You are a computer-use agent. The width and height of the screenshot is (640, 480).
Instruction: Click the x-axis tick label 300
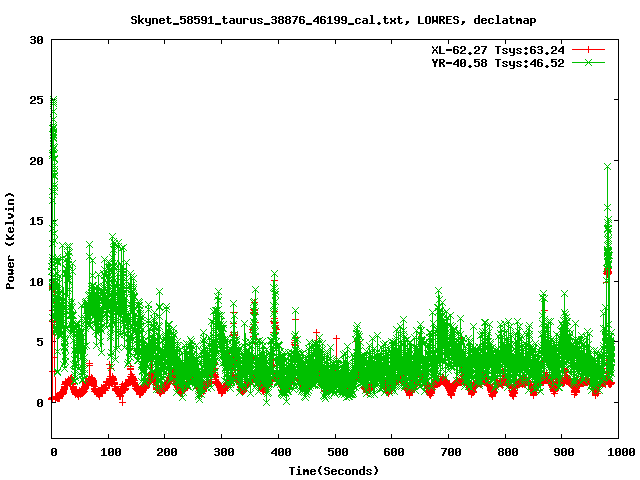point(224,452)
